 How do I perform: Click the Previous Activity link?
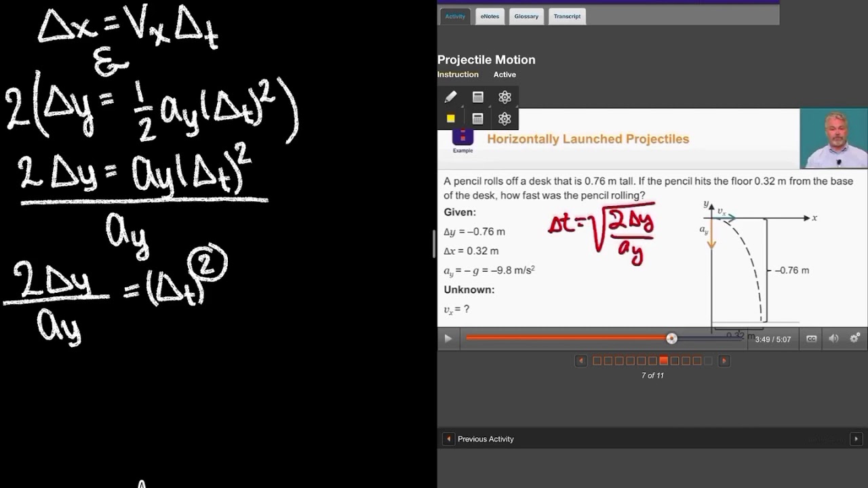tap(486, 439)
